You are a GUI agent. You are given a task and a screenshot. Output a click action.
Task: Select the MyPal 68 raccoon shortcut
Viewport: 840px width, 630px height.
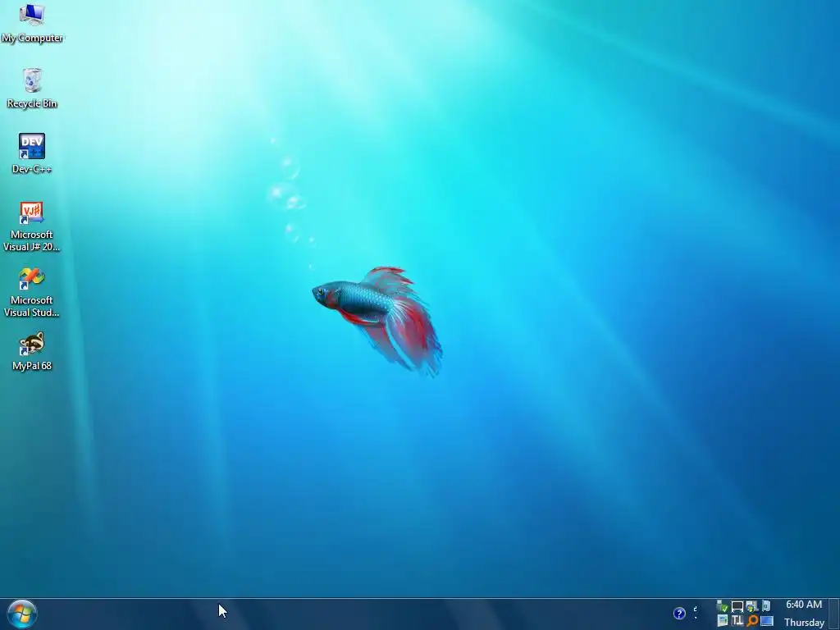click(32, 351)
